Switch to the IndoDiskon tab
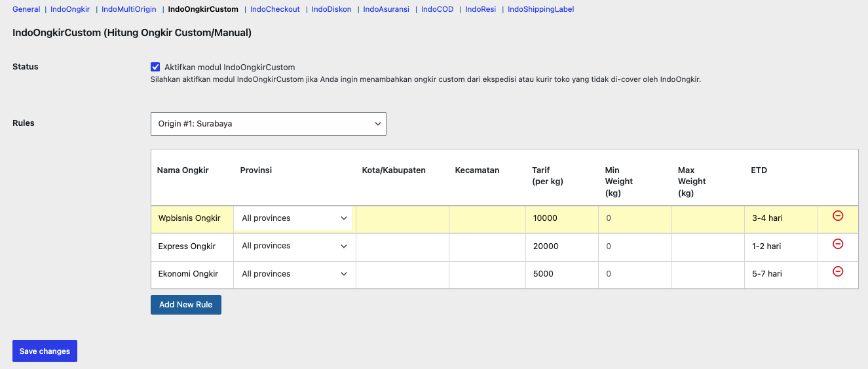This screenshot has height=369, width=868. [x=331, y=9]
